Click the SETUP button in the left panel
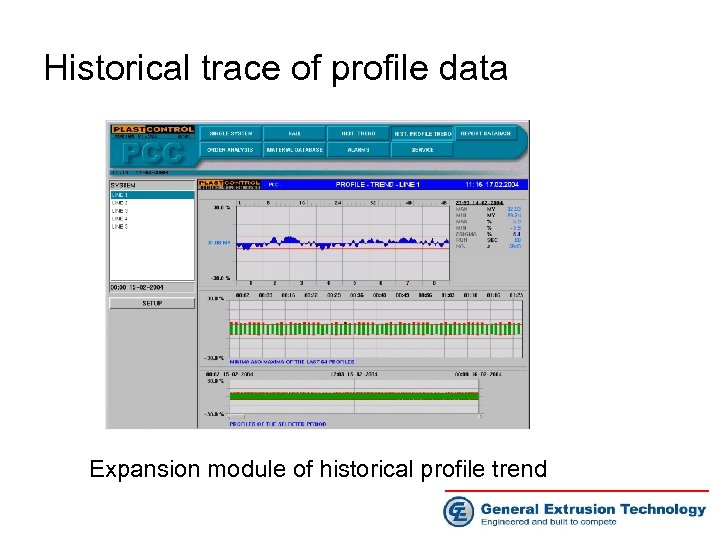Image resolution: width=720 pixels, height=540 pixels. click(152, 304)
